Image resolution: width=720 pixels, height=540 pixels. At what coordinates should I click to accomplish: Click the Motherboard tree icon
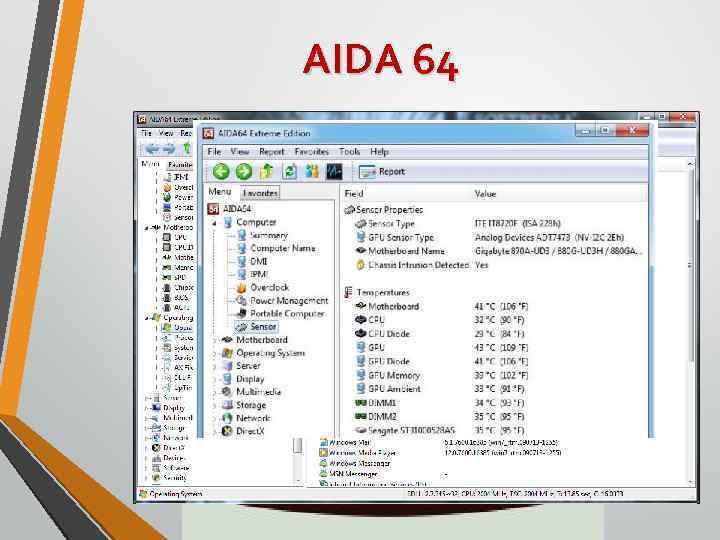click(227, 340)
